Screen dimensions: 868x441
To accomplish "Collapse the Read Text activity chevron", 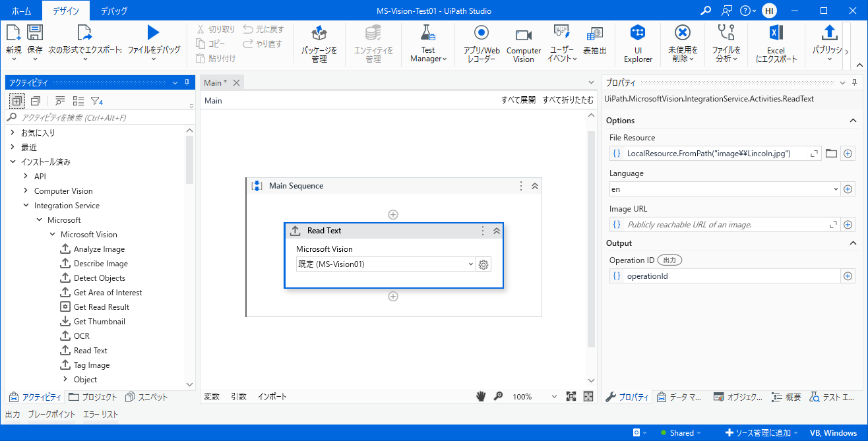I will 497,231.
